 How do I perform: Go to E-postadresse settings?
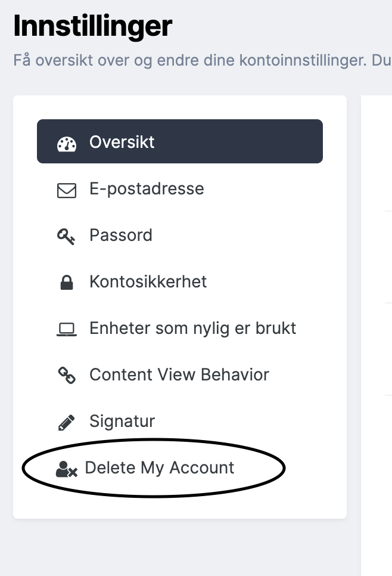pyautogui.click(x=147, y=189)
